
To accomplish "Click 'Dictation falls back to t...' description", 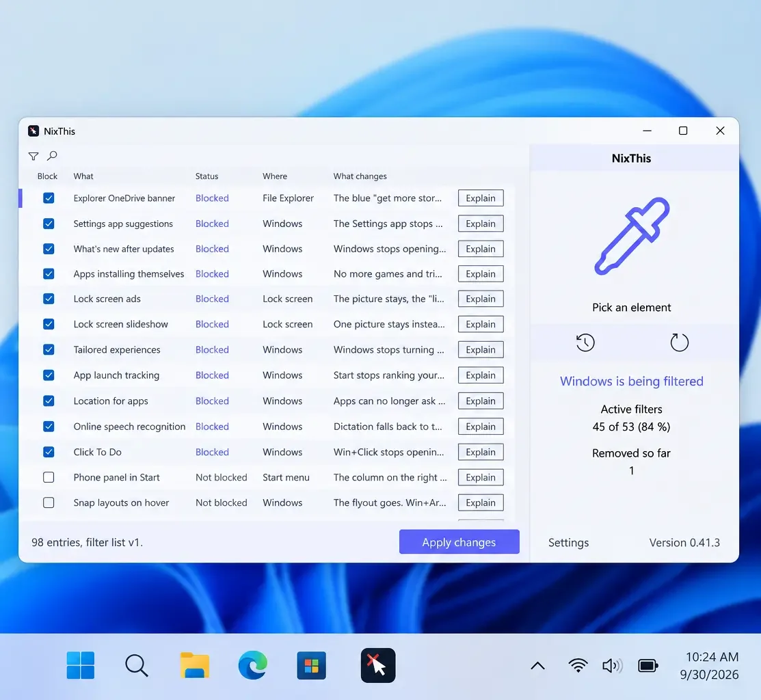I will point(388,427).
